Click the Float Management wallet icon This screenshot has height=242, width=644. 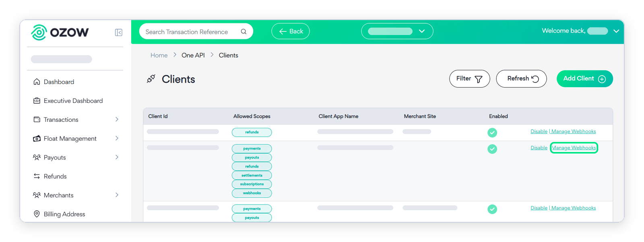[37, 138]
